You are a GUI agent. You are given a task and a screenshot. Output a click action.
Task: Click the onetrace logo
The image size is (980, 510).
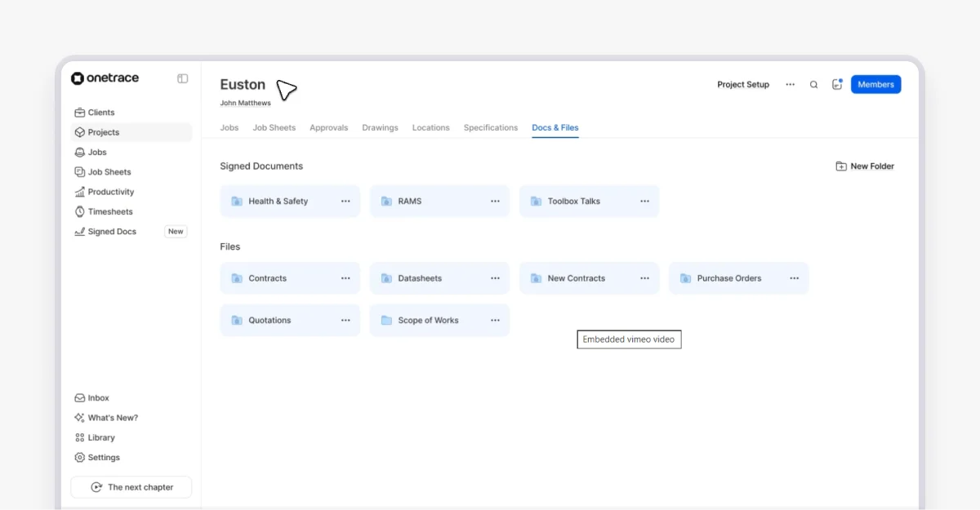[x=105, y=78]
